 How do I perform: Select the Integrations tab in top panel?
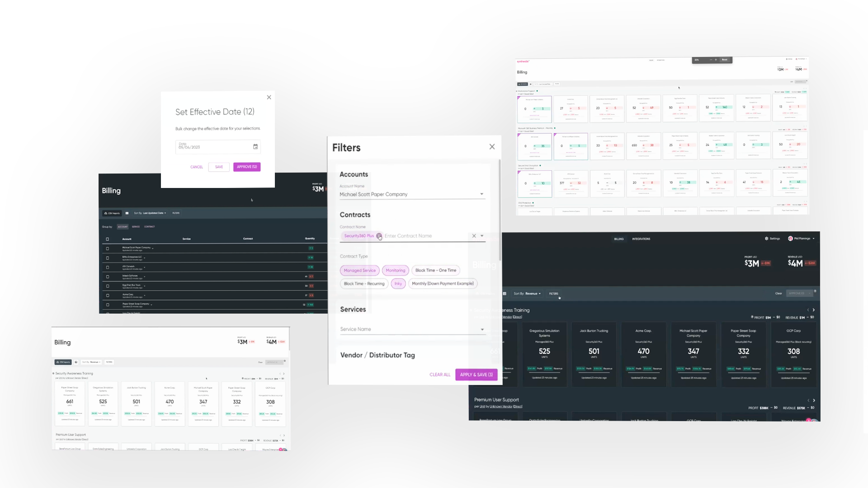tap(641, 238)
